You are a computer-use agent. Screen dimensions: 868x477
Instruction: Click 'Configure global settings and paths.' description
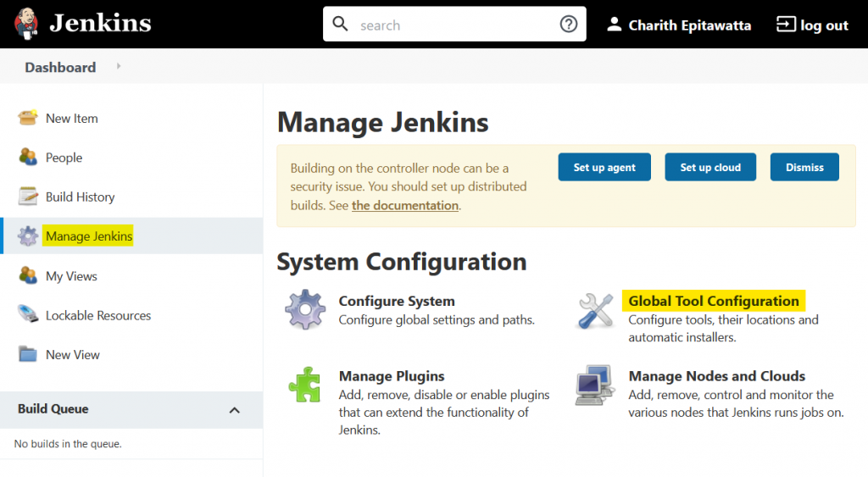coord(437,320)
